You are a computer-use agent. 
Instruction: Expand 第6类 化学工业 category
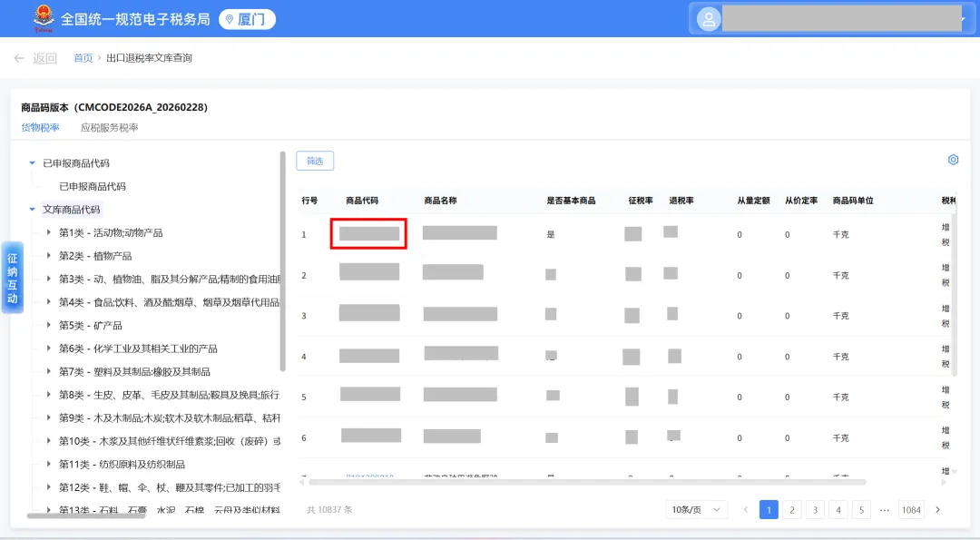[x=49, y=349]
